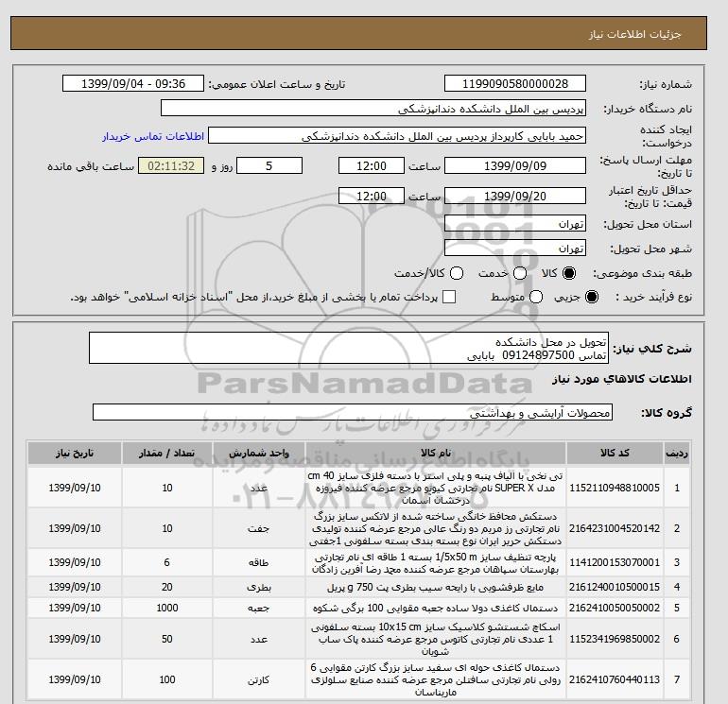
Task: Click the unit جعبه in row 5
Action: pyautogui.click(x=259, y=608)
